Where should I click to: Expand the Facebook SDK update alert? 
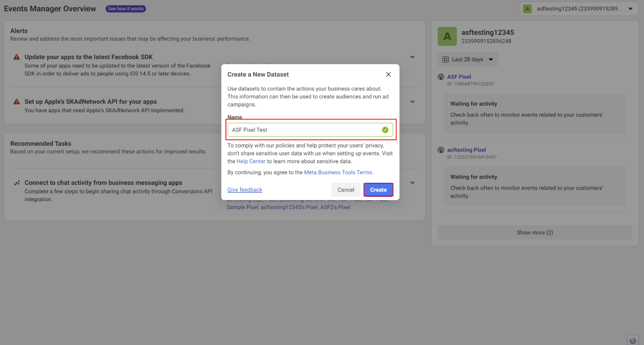412,57
